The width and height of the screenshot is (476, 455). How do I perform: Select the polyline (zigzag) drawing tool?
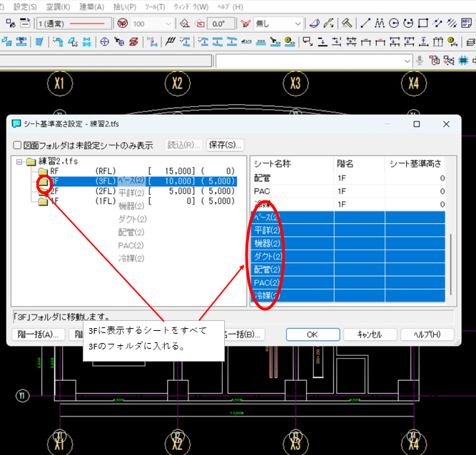point(380,23)
